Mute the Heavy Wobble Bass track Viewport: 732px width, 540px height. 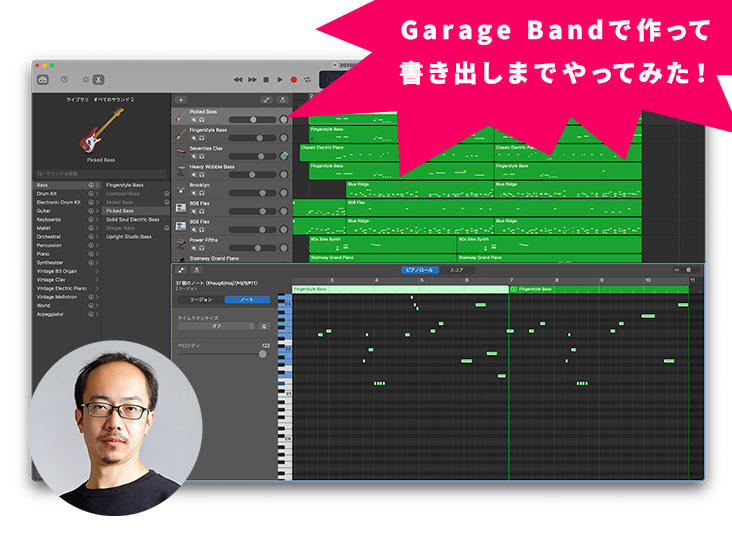coord(194,175)
